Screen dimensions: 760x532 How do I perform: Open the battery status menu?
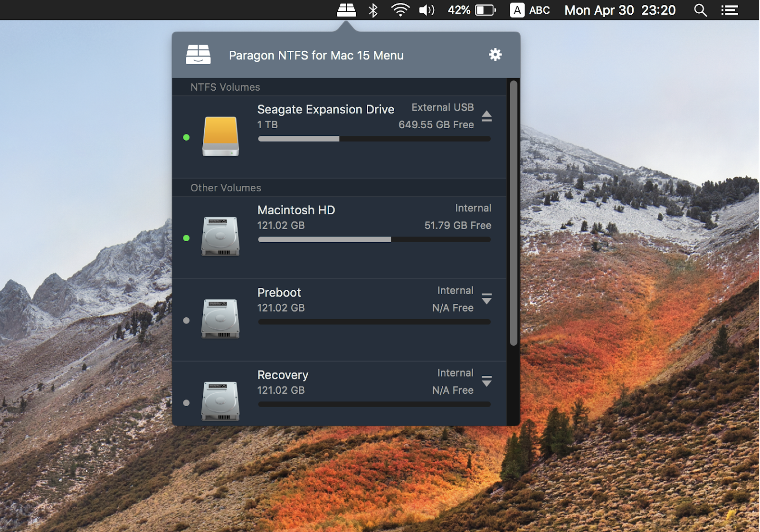[485, 10]
